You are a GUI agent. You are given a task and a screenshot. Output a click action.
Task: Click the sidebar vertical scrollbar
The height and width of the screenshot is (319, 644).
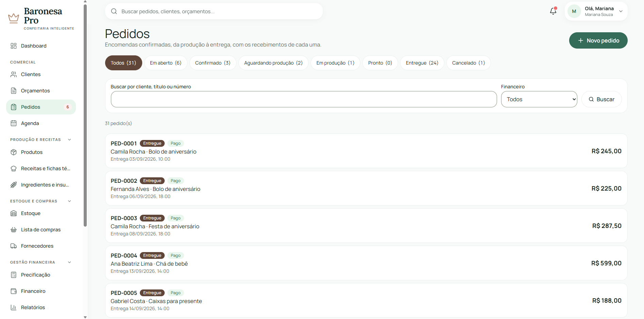pyautogui.click(x=85, y=116)
